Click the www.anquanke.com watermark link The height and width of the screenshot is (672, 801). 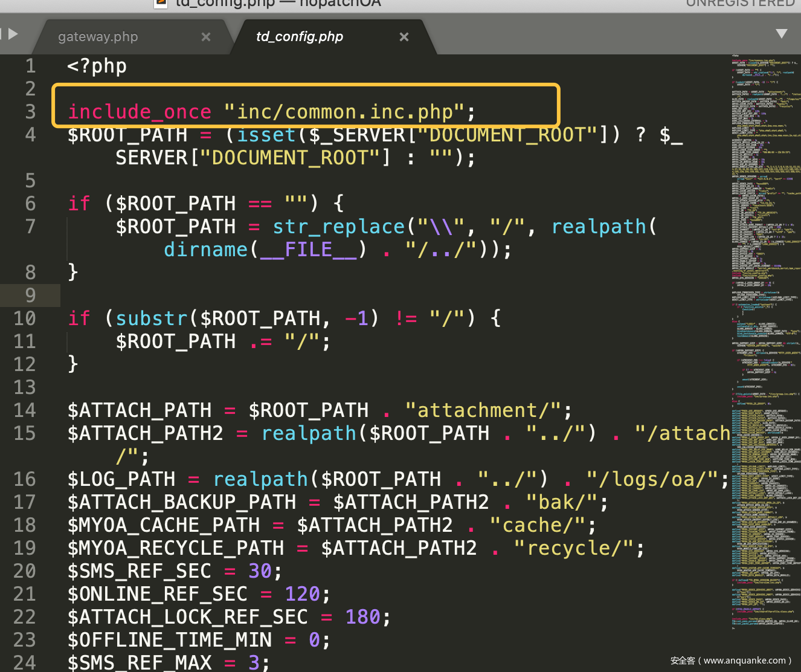coord(744,661)
